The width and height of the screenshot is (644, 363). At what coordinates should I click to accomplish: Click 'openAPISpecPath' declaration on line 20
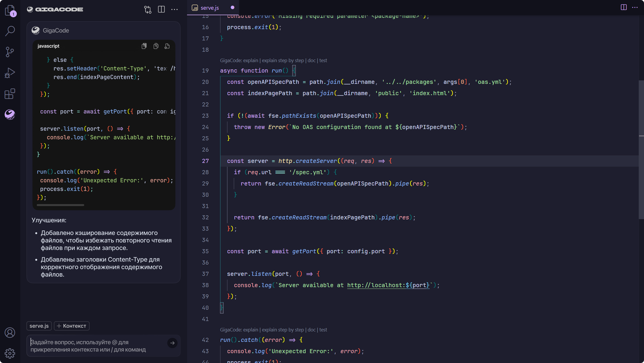pos(273,82)
